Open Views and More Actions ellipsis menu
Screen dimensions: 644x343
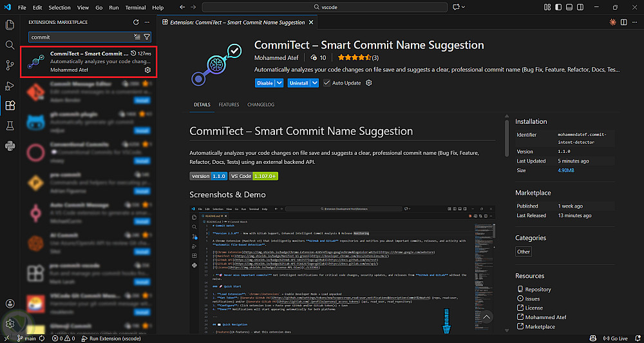pos(146,22)
